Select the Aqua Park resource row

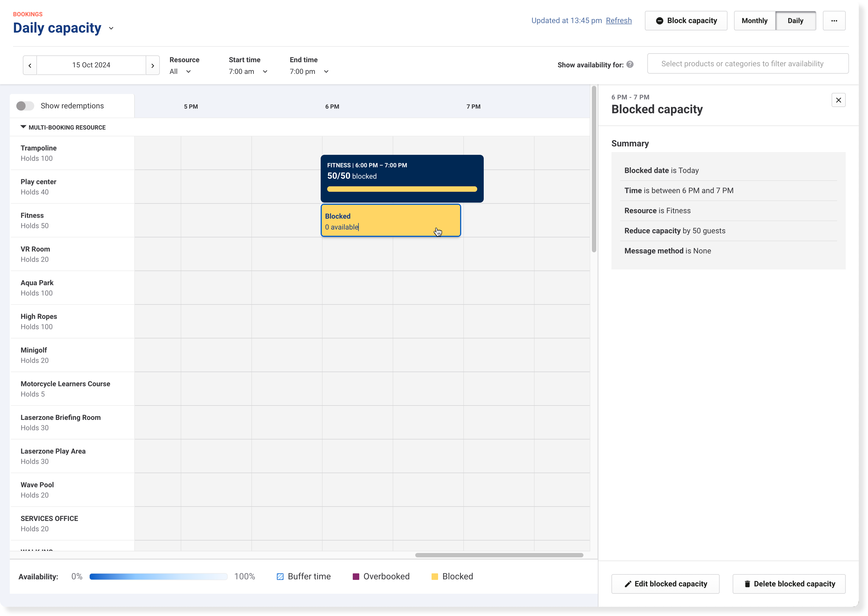pos(72,288)
